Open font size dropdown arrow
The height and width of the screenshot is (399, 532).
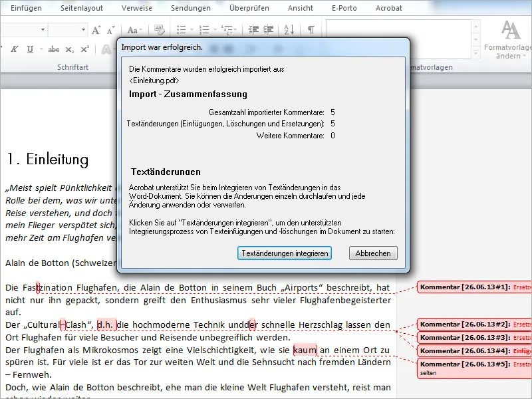tap(83, 30)
